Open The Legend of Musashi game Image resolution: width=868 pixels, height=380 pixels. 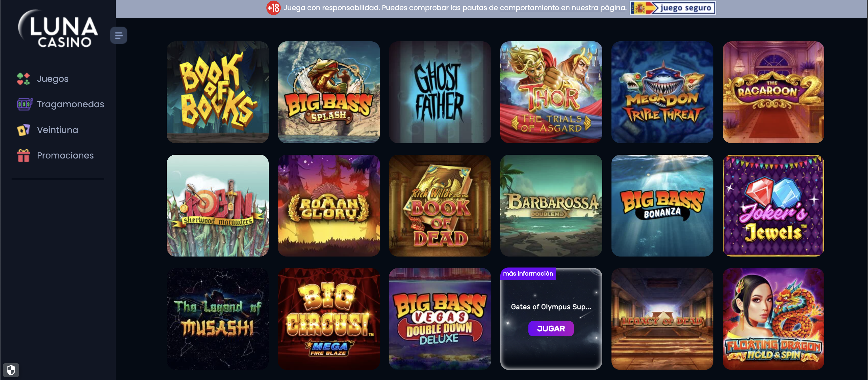[218, 319]
